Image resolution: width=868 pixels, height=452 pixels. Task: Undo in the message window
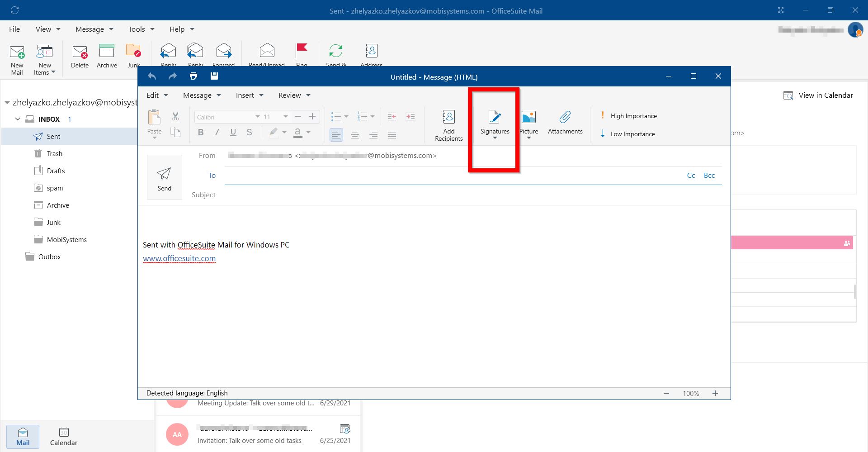pos(152,76)
